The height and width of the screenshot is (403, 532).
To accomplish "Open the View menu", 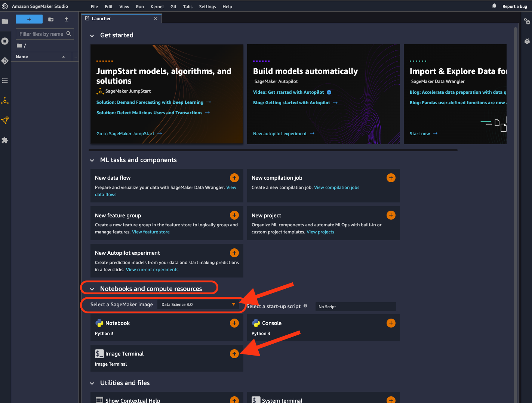I will (x=124, y=7).
